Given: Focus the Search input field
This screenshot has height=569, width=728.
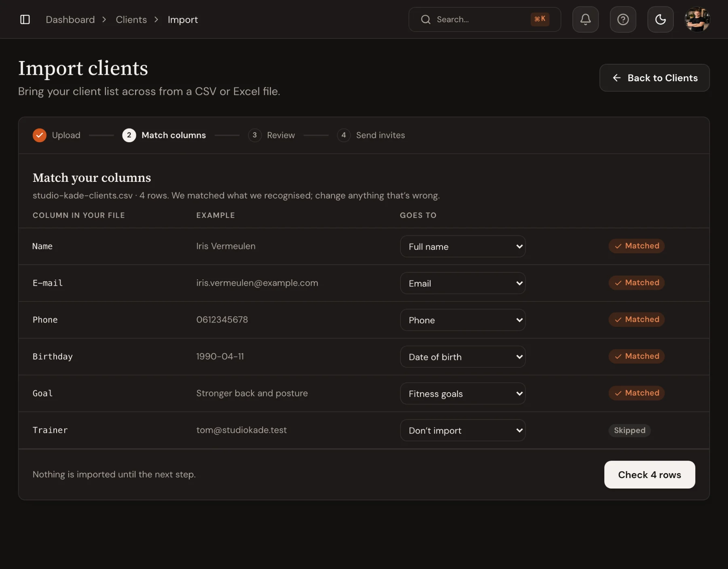Looking at the screenshot, I should pos(485,19).
